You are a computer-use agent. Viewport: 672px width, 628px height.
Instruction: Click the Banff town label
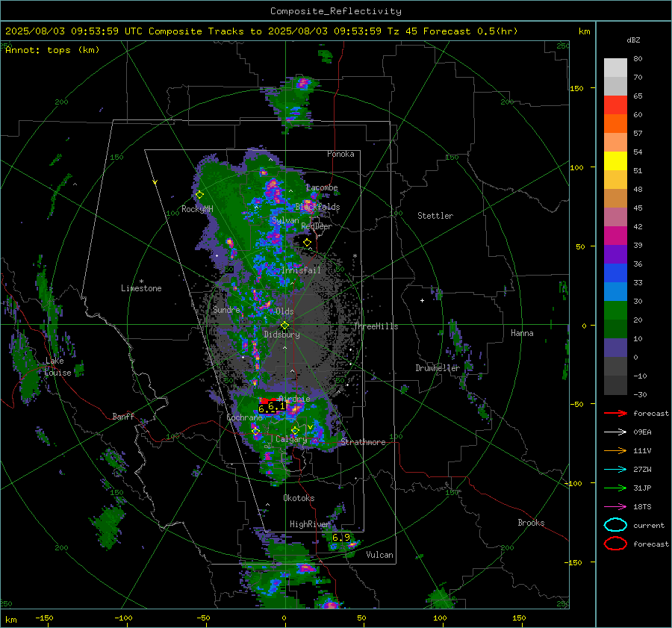(x=123, y=416)
